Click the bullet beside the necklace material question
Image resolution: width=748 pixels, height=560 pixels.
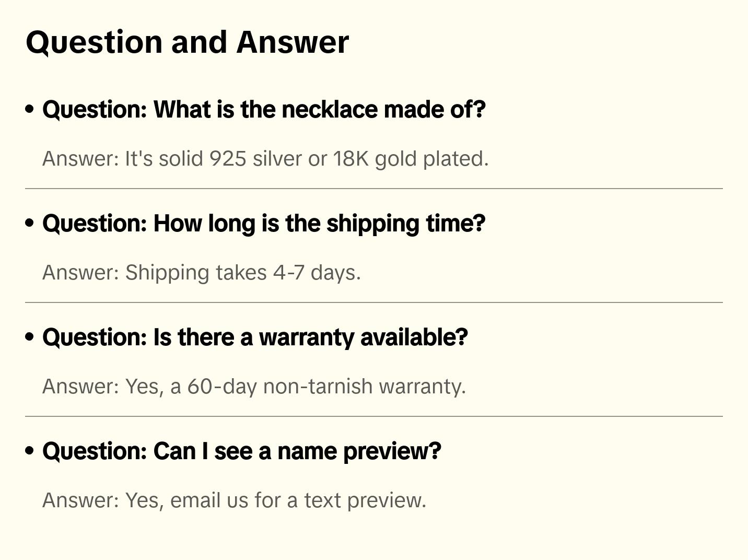coord(30,110)
